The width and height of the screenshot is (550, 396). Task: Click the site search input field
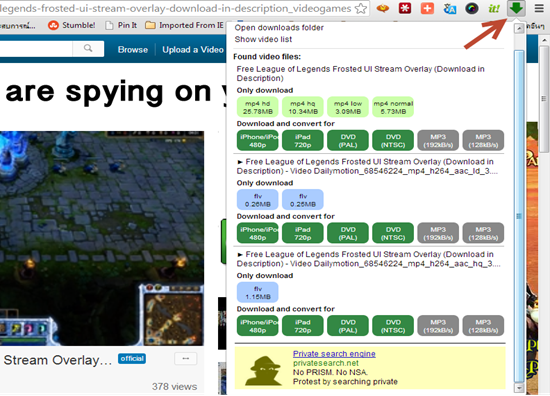pos(36,48)
